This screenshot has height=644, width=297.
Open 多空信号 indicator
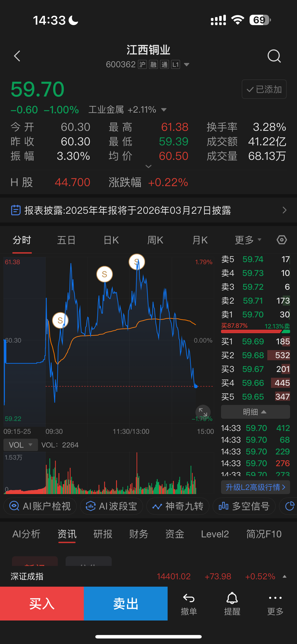pos(244,506)
